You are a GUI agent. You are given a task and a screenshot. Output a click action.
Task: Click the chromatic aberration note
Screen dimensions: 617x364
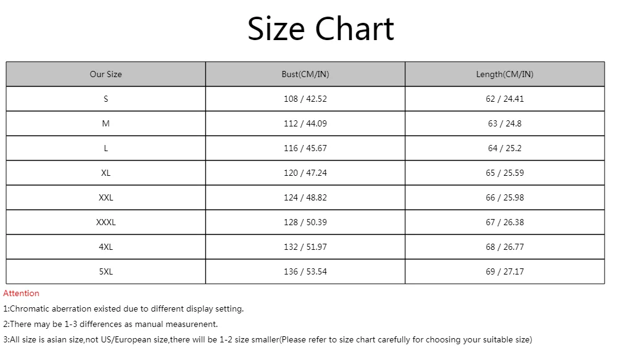point(123,308)
